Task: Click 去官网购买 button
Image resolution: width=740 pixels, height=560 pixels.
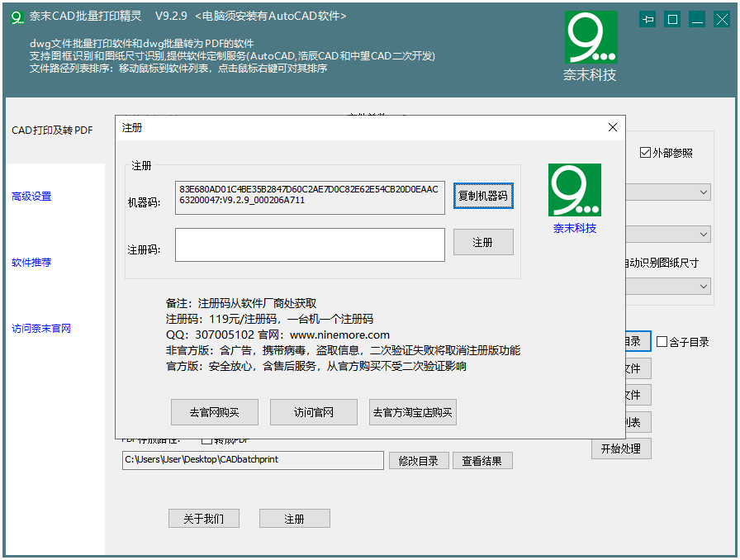Action: point(214,412)
